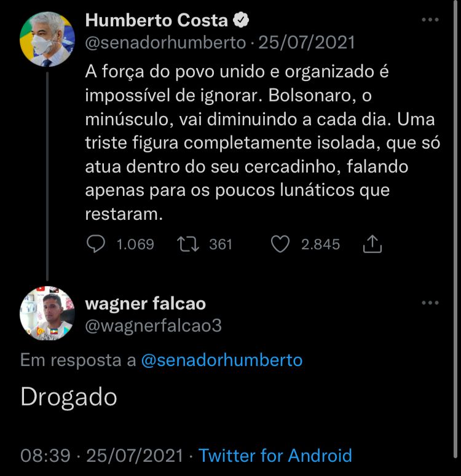Image resolution: width=461 pixels, height=476 pixels.
Task: Click the Humberto Costa display name
Action: 156,20
